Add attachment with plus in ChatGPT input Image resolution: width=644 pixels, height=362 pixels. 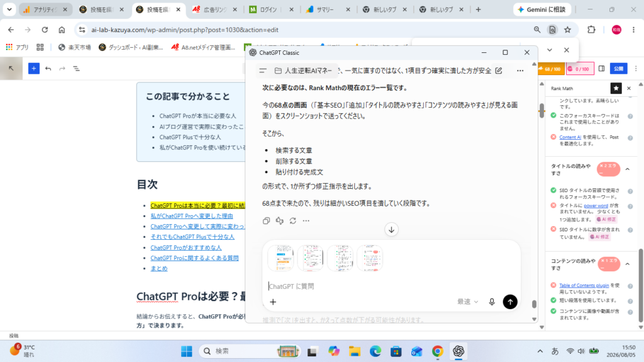pos(273,302)
